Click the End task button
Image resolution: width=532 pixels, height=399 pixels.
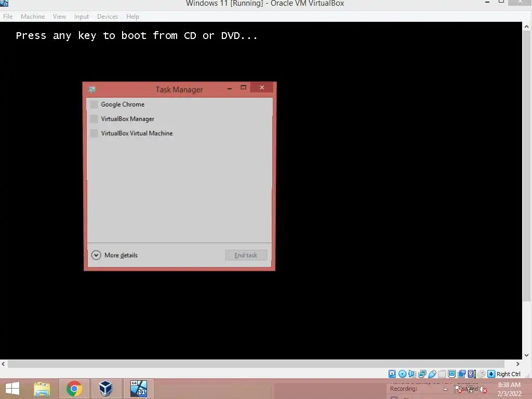246,255
